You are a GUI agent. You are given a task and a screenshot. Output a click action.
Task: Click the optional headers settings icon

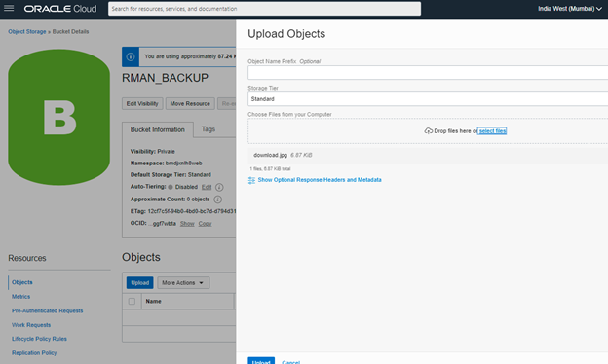251,180
